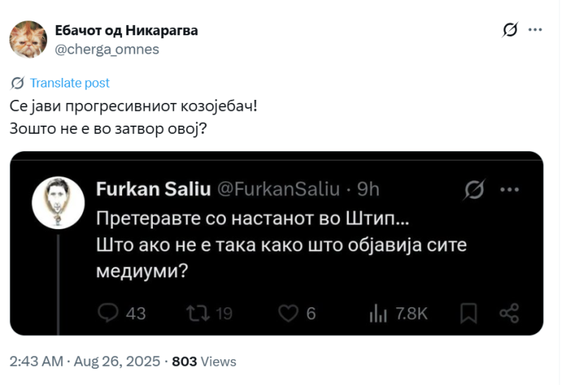Click the Translate post link
The height and width of the screenshot is (385, 588).
click(x=69, y=83)
